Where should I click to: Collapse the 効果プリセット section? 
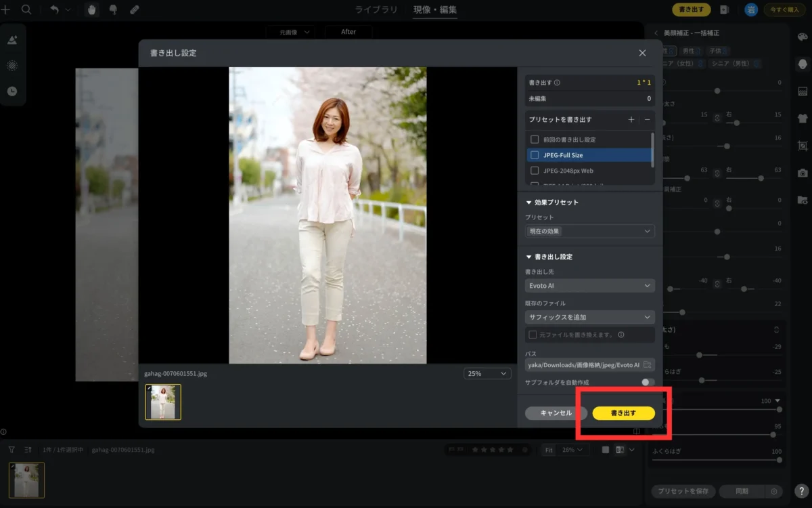[x=529, y=203]
